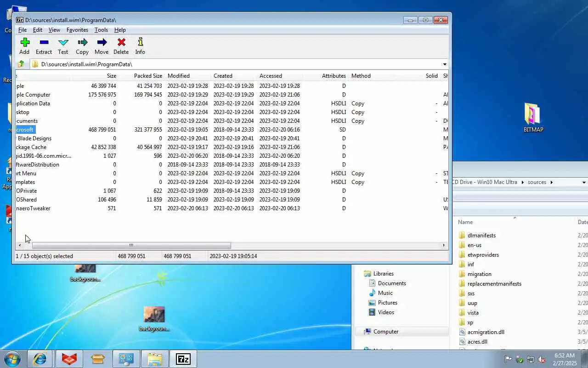
Task: Select the 'sktop' row
Action: click(232, 112)
